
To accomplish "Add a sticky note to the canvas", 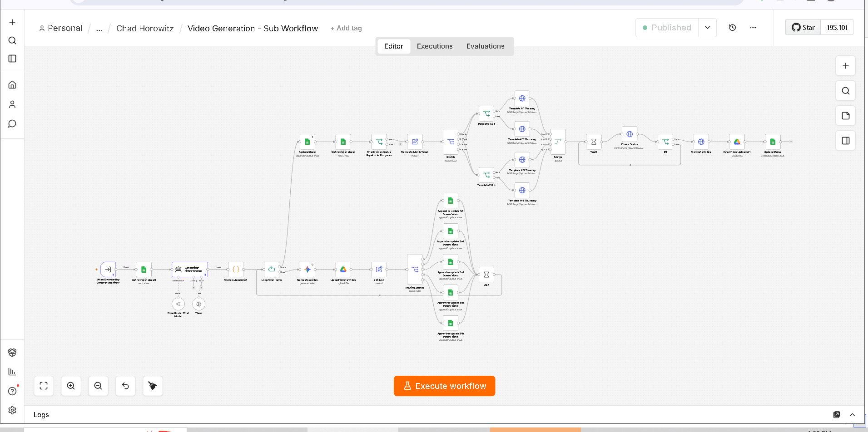I will (846, 116).
